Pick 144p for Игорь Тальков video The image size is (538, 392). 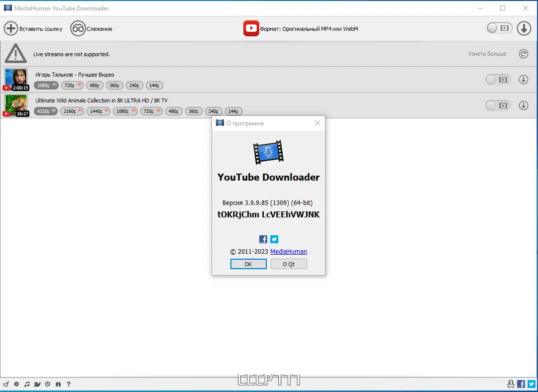(154, 86)
